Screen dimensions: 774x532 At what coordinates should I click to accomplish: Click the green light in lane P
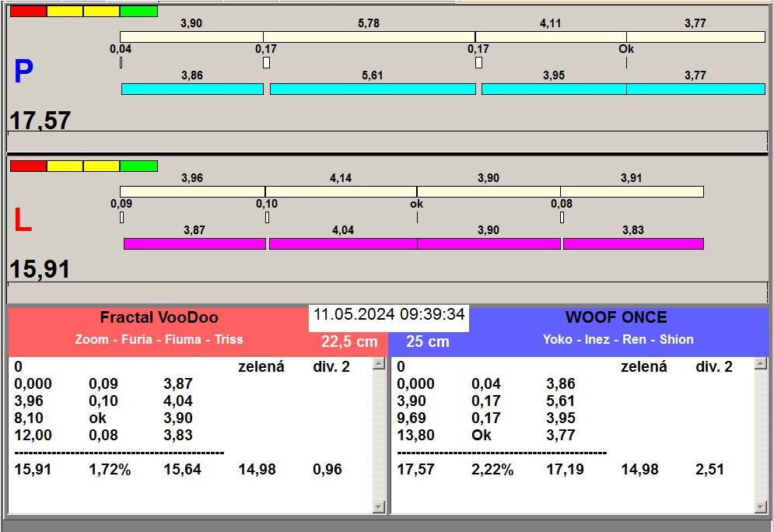[138, 12]
